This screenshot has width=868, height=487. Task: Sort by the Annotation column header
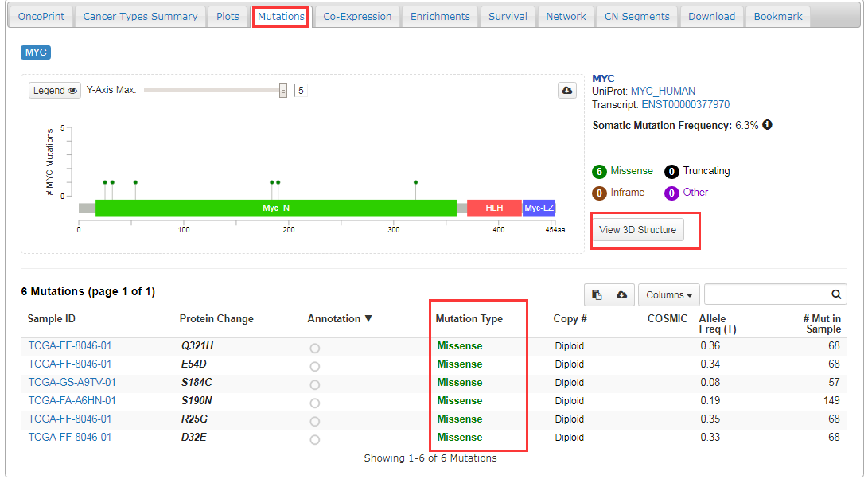tap(340, 318)
